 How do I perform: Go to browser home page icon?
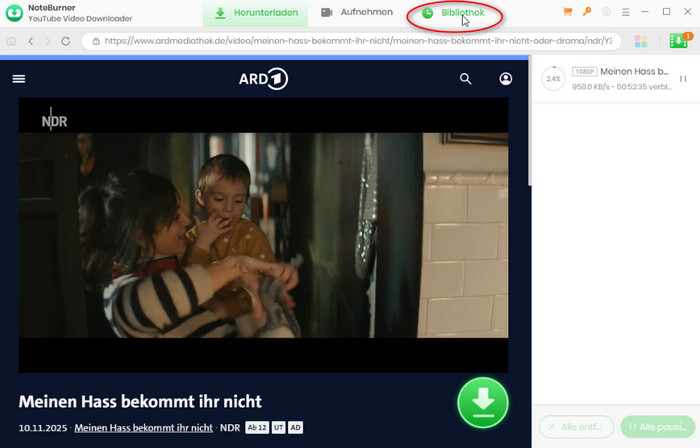pyautogui.click(x=12, y=41)
